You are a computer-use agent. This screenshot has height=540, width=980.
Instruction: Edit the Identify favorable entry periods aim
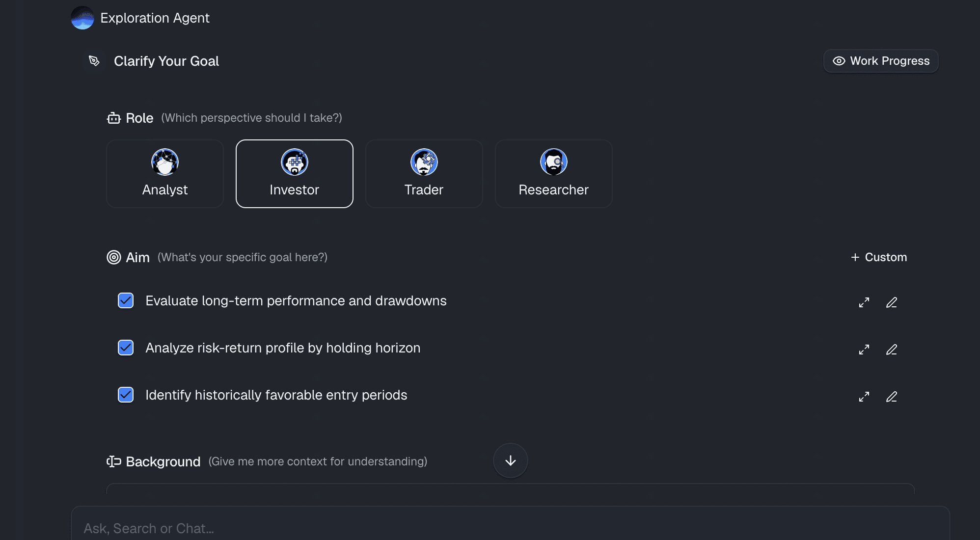(892, 397)
